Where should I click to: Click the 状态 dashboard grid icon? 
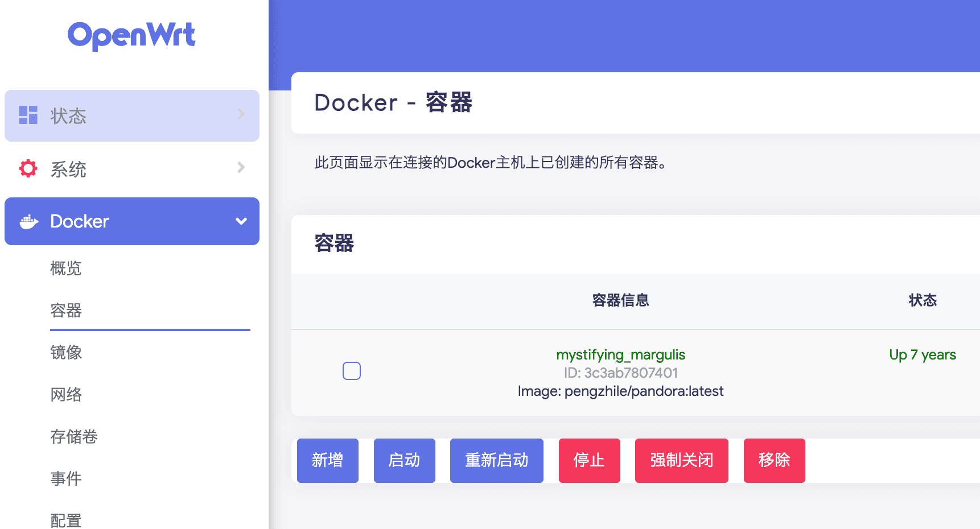coord(28,115)
